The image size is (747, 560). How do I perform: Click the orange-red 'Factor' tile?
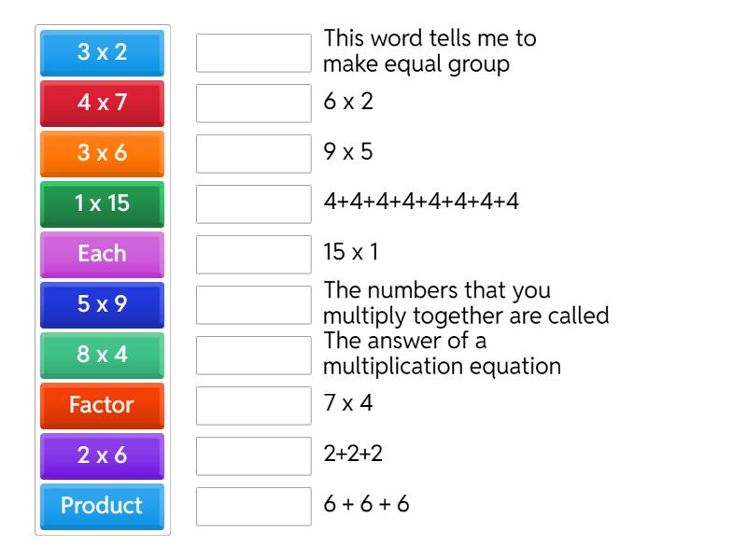click(x=102, y=405)
